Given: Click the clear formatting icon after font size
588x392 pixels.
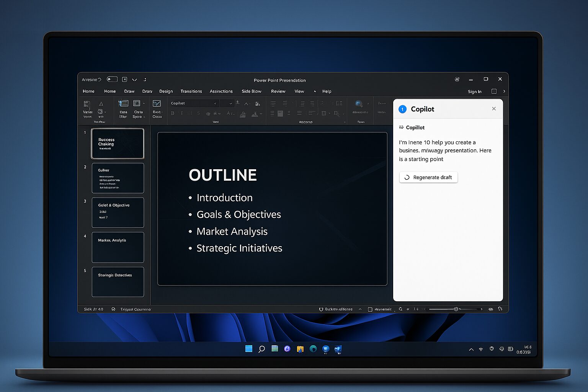Looking at the screenshot, I should [x=258, y=103].
